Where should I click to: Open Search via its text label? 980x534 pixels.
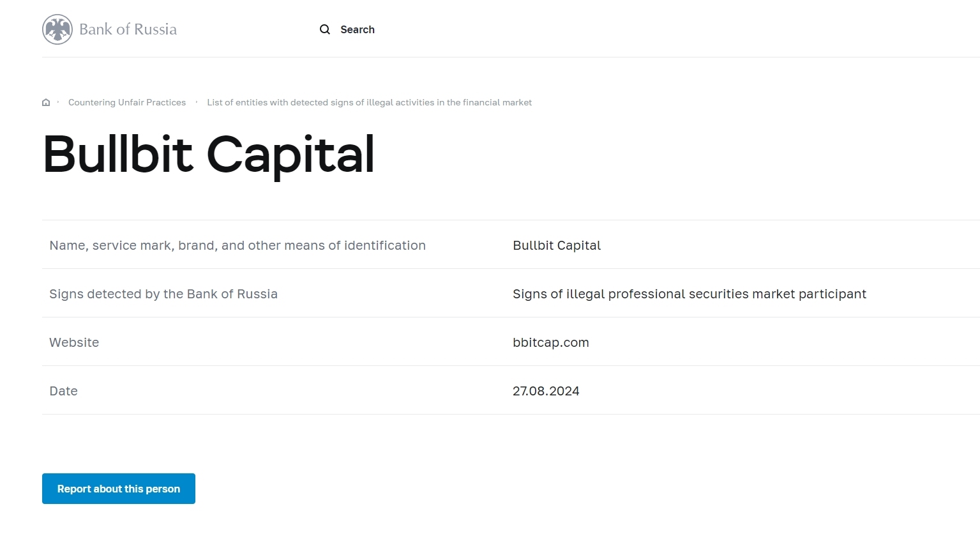point(358,29)
